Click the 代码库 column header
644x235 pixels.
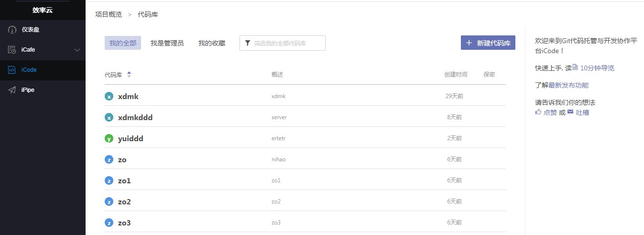tap(113, 75)
